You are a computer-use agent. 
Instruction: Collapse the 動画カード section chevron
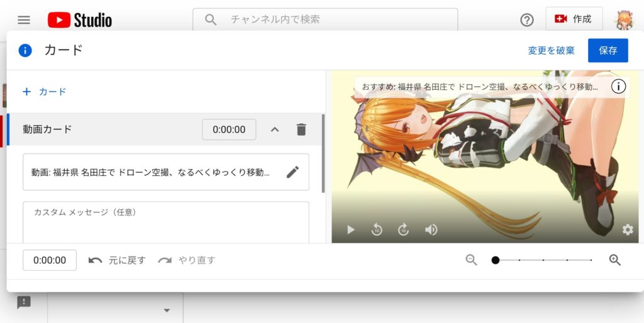tap(275, 129)
